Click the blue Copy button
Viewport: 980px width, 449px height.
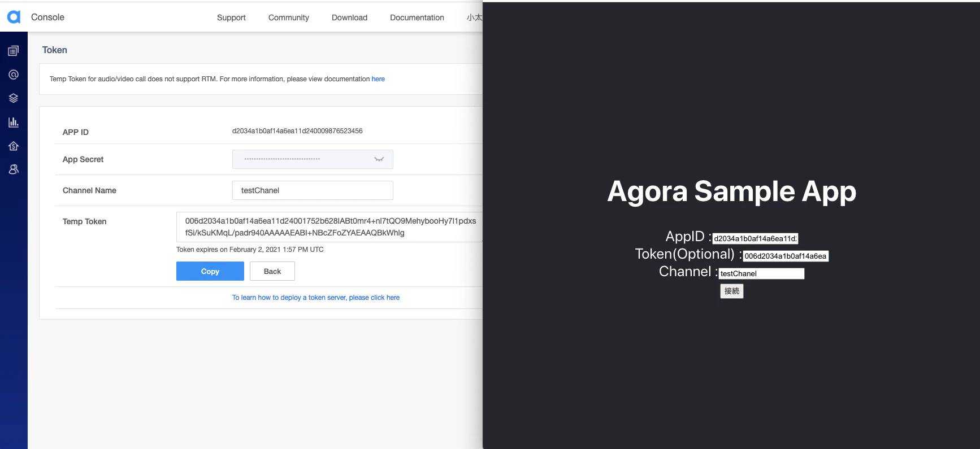pos(210,271)
